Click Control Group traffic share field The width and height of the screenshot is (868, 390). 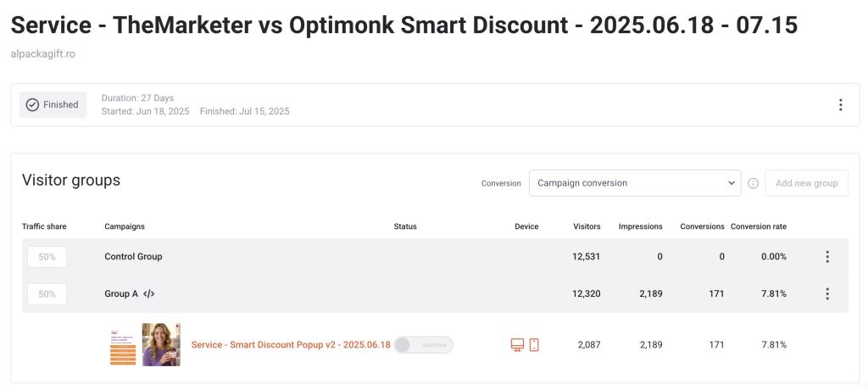(x=47, y=257)
